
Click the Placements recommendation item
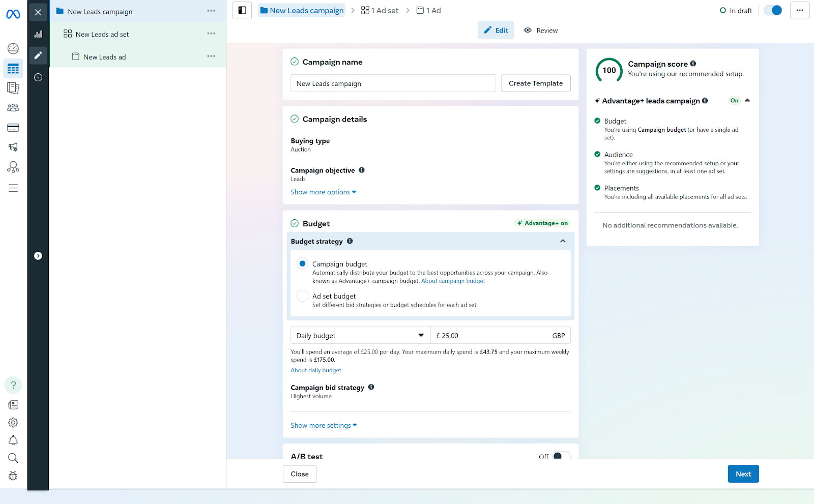(673, 192)
